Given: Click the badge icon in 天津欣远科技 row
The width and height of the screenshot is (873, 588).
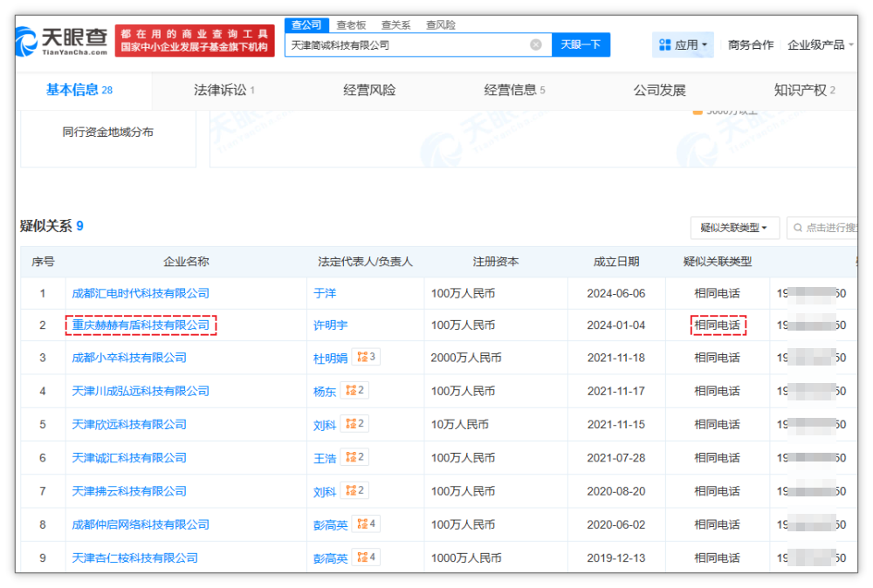Looking at the screenshot, I should (354, 424).
